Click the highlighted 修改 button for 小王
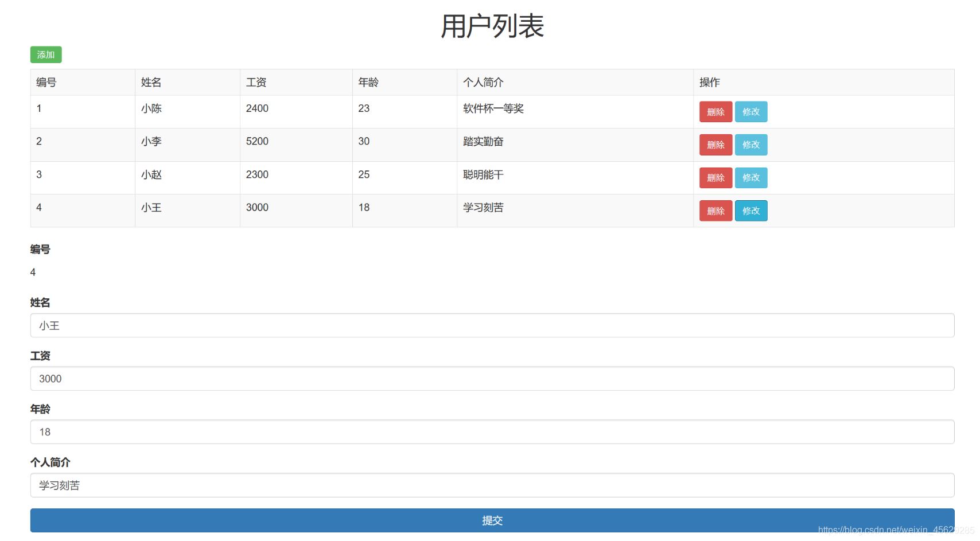Screen dimensions: 980x541 point(750,211)
